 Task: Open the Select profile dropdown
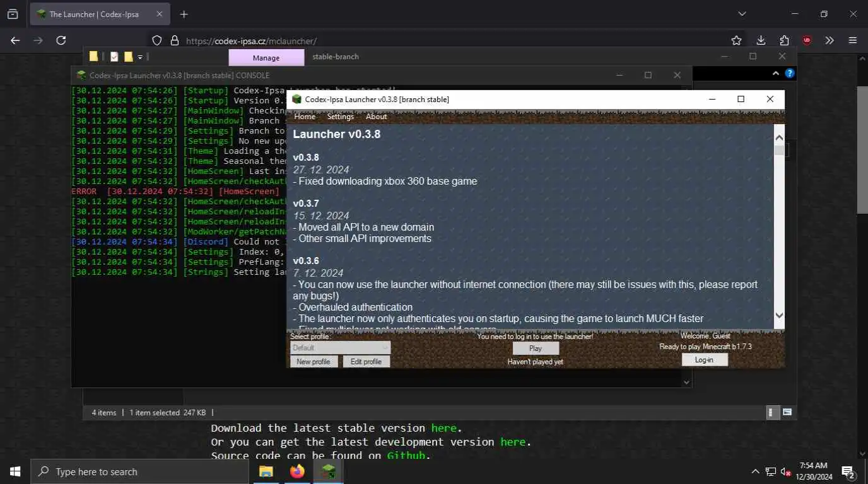point(340,348)
